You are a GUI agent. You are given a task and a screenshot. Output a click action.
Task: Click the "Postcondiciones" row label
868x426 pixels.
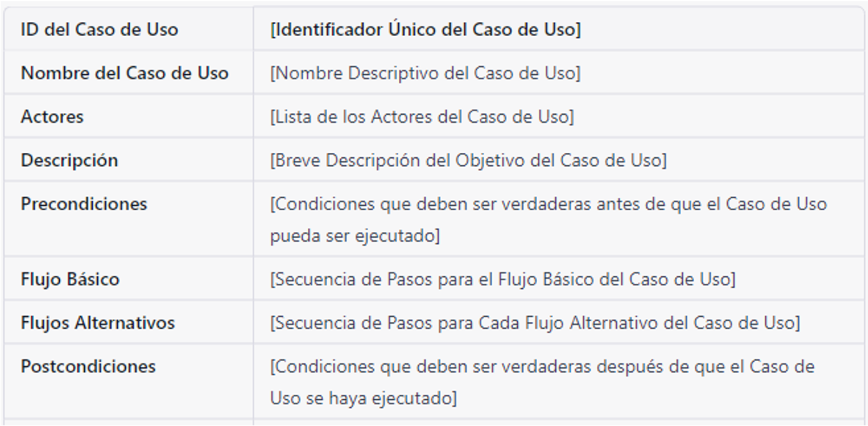88,366
